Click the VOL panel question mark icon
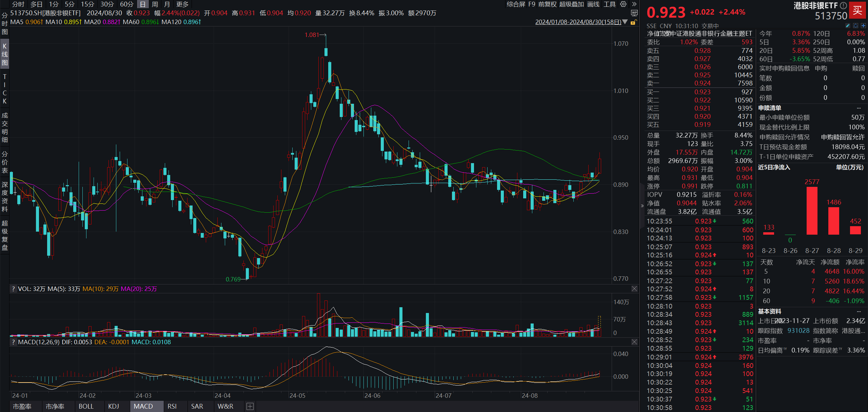Viewport: 868px width, 412px height. coord(13,289)
